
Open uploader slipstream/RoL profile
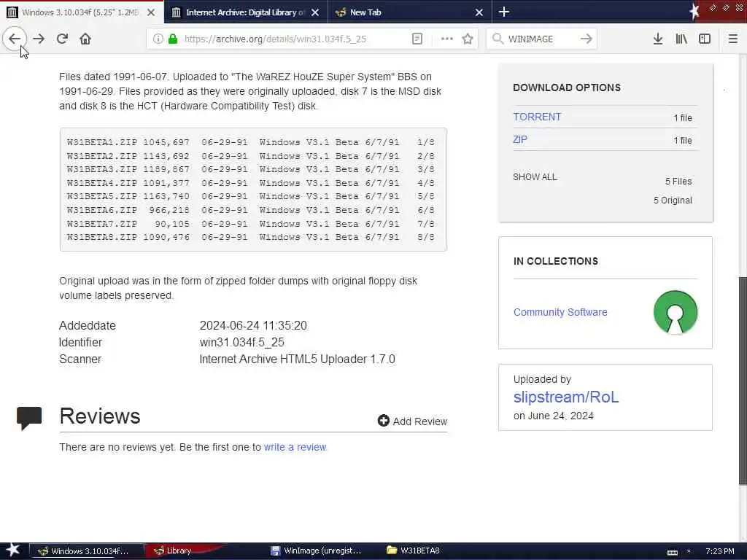click(566, 397)
